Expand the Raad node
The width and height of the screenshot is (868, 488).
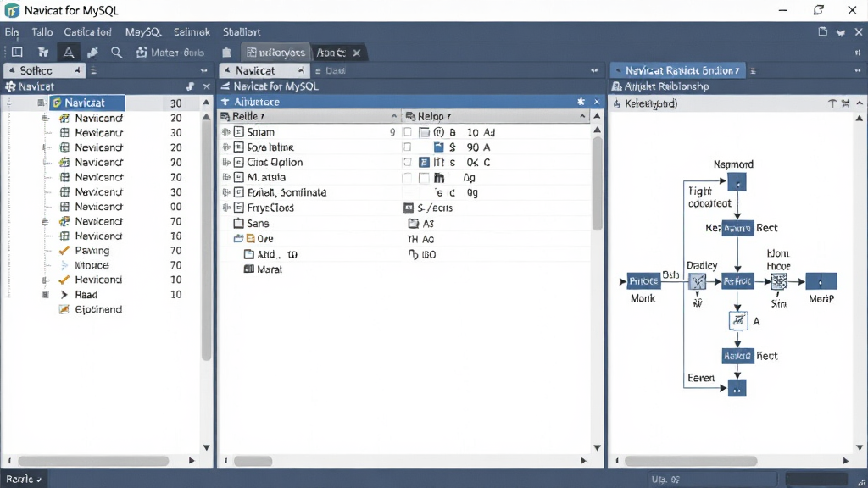pos(46,295)
